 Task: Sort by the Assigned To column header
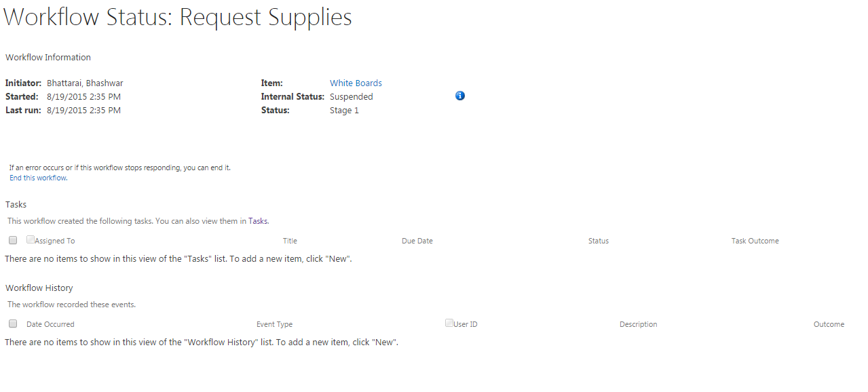[x=55, y=241]
